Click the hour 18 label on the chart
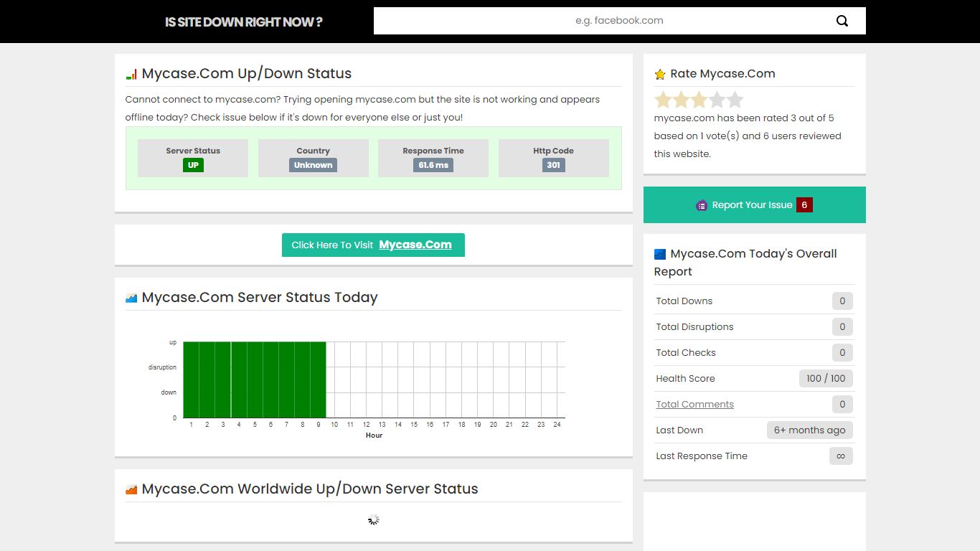980x551 pixels. click(461, 425)
